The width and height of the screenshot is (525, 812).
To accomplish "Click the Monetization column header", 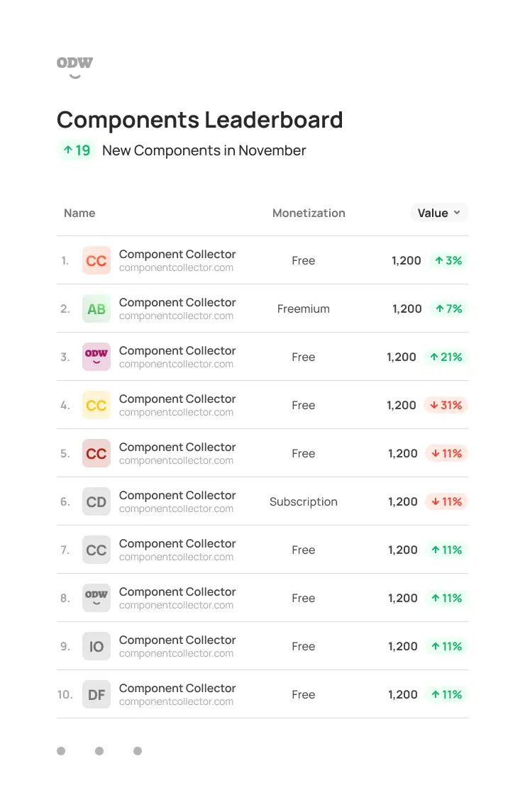I will pos(309,213).
